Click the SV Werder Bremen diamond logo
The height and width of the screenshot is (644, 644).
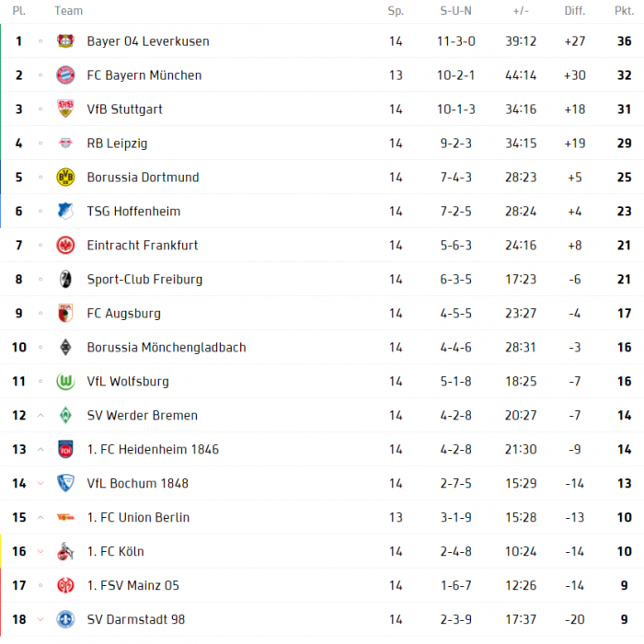(x=65, y=415)
